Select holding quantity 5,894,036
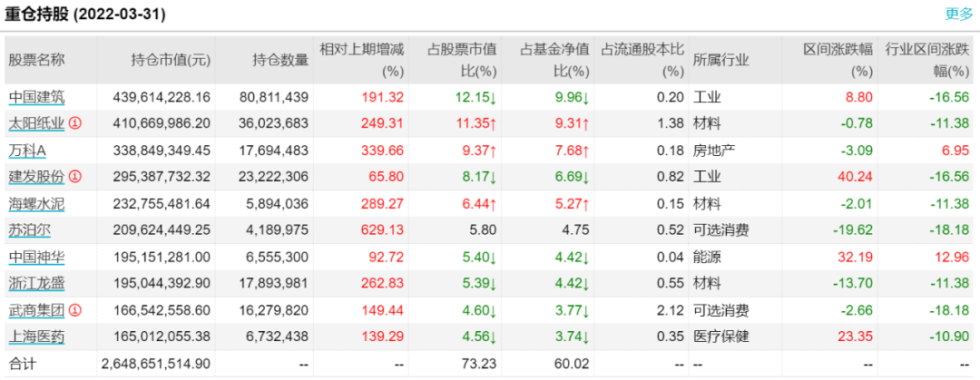The image size is (980, 380). click(x=278, y=204)
